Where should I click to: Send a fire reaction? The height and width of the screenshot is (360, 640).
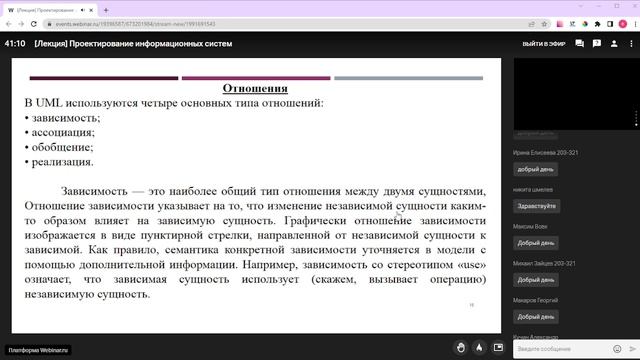[x=479, y=347]
